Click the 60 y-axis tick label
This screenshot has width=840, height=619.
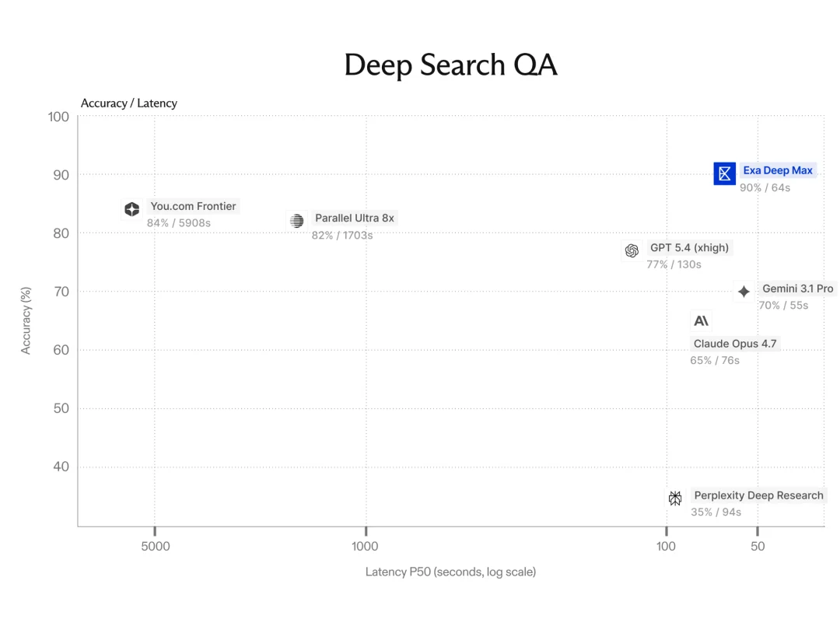(61, 350)
